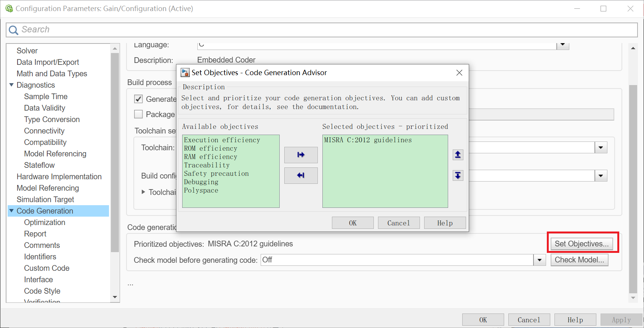This screenshot has height=328, width=644.
Task: Open the Build configuration dropdown
Action: (x=601, y=176)
